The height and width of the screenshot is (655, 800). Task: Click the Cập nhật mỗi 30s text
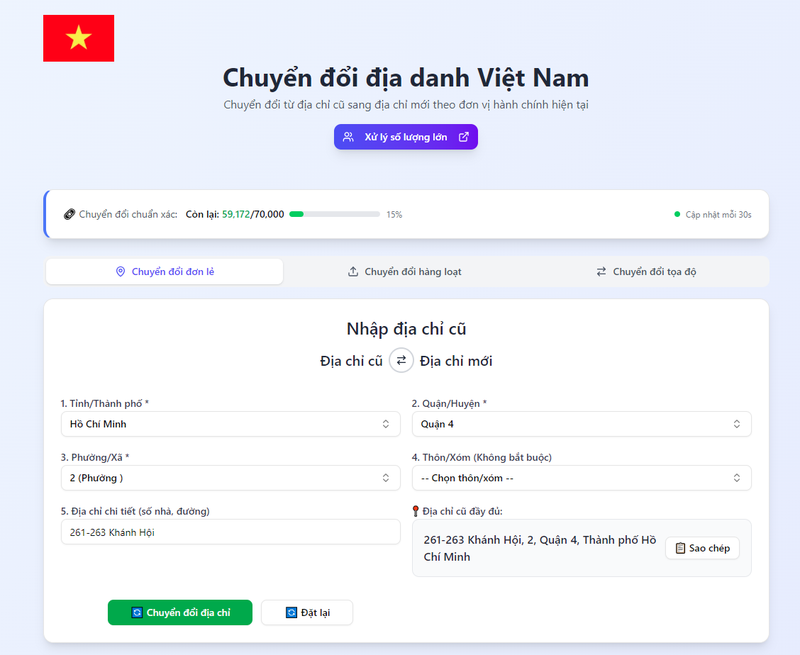coord(718,214)
